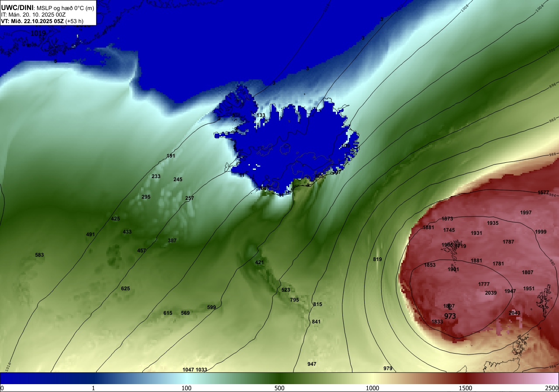Click the 295 height value
Image resolution: width=559 pixels, height=392 pixels.
click(146, 197)
